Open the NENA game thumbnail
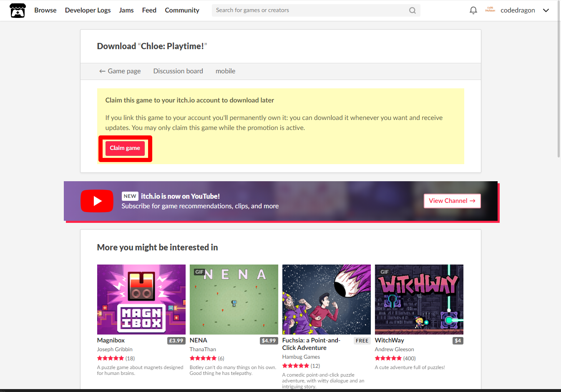 [x=234, y=300]
